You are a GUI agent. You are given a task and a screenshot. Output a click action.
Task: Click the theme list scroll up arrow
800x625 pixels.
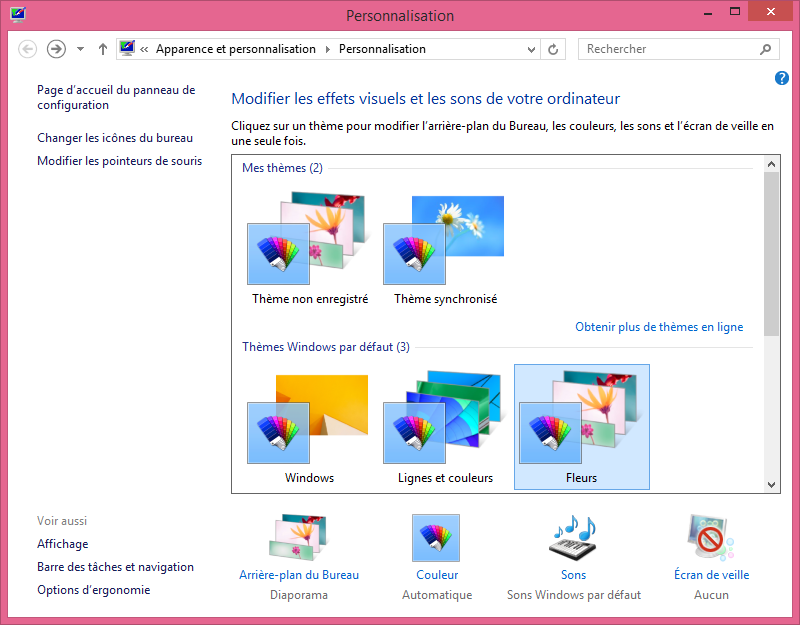coord(771,164)
